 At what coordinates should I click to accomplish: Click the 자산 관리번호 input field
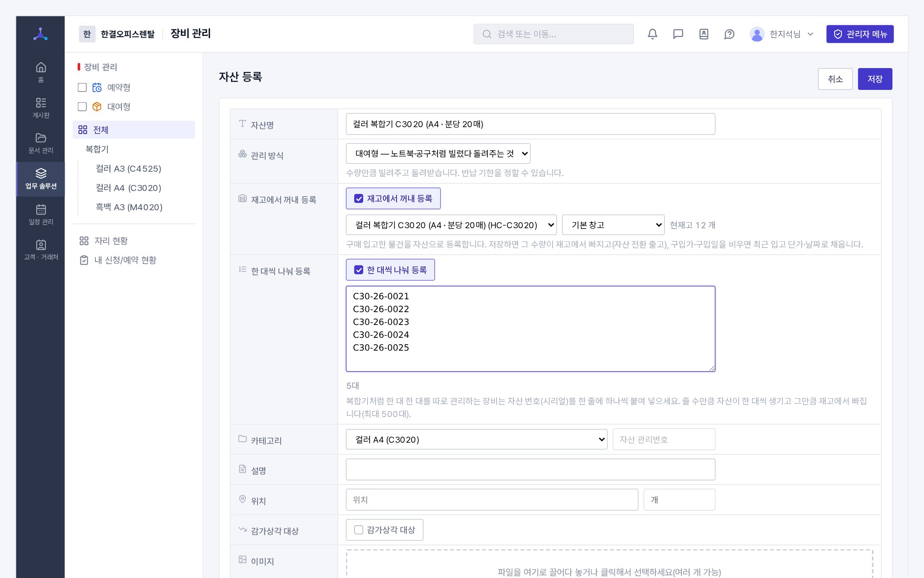click(664, 440)
